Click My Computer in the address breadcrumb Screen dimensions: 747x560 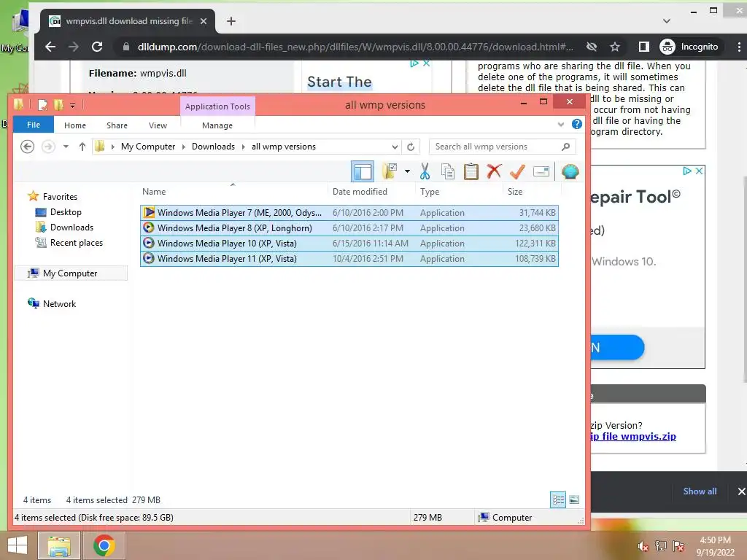tap(147, 147)
